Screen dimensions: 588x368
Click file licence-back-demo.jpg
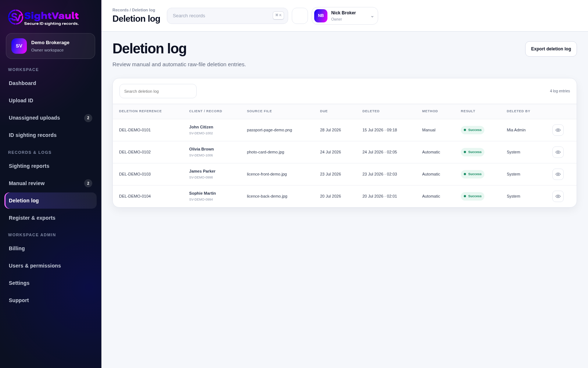point(267,196)
